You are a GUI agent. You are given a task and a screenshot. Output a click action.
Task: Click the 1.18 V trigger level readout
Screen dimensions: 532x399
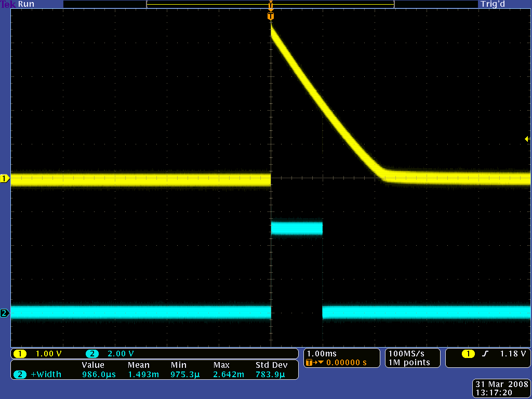tap(513, 354)
